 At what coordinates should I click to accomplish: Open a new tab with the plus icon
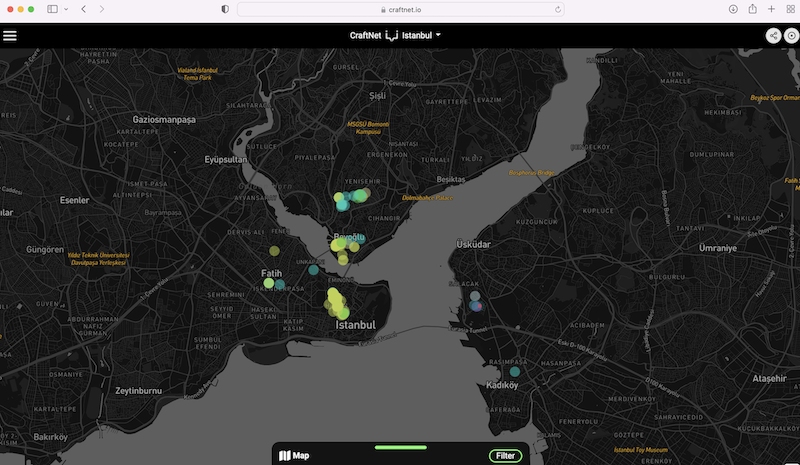(x=771, y=9)
